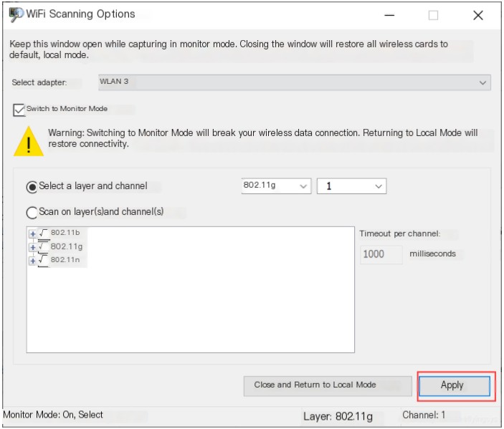Click the WiFi Scanning Options app icon
Viewport: 504px width, 429px height.
pyautogui.click(x=16, y=14)
